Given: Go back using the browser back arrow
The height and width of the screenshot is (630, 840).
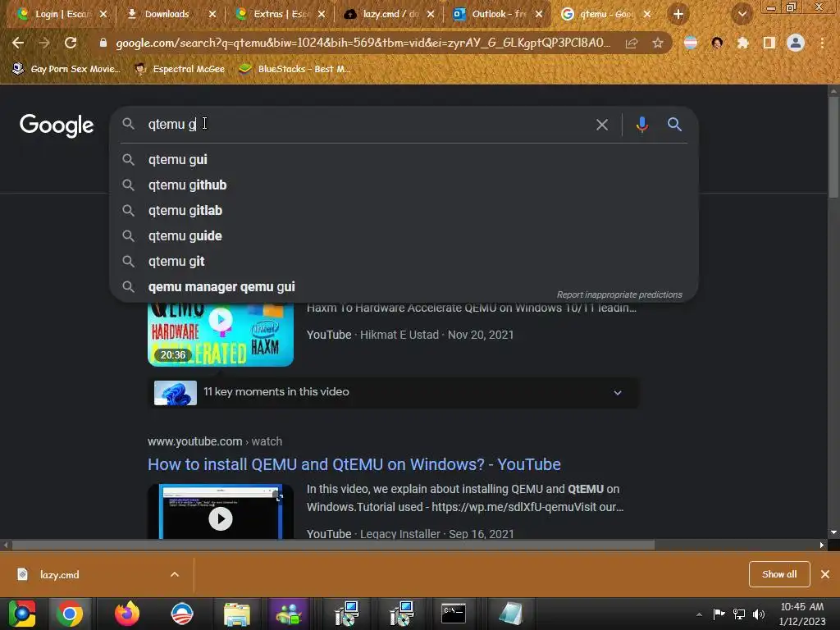Looking at the screenshot, I should tap(18, 43).
